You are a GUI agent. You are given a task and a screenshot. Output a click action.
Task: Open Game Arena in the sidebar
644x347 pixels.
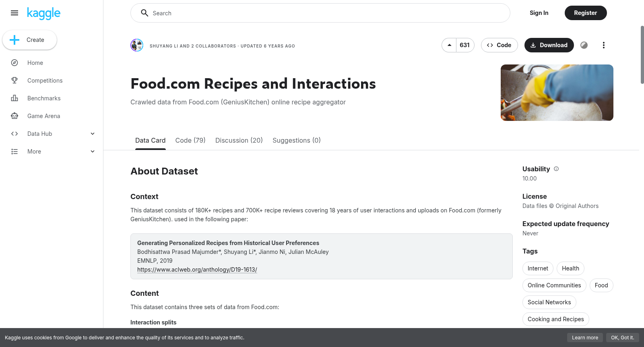[x=44, y=116]
